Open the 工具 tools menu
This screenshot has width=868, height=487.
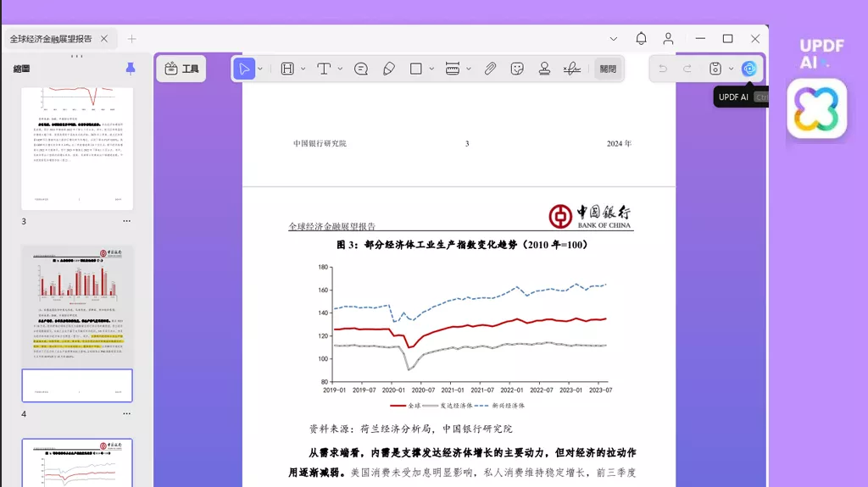point(181,69)
